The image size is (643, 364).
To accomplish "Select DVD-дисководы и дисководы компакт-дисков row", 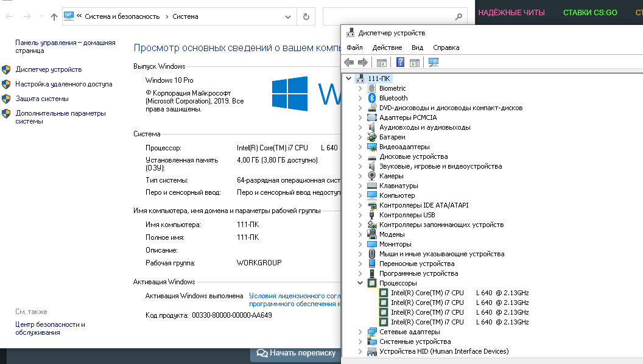I will [x=451, y=108].
